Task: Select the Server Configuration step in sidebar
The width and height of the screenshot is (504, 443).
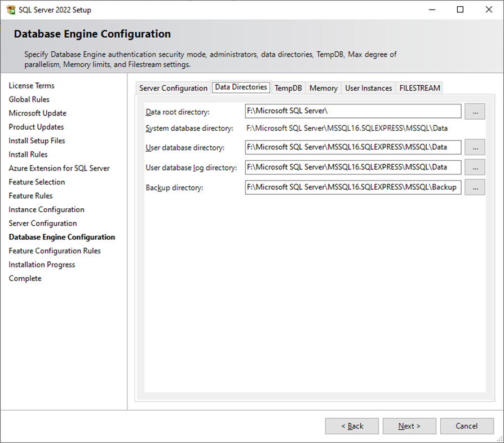Action: click(x=43, y=223)
